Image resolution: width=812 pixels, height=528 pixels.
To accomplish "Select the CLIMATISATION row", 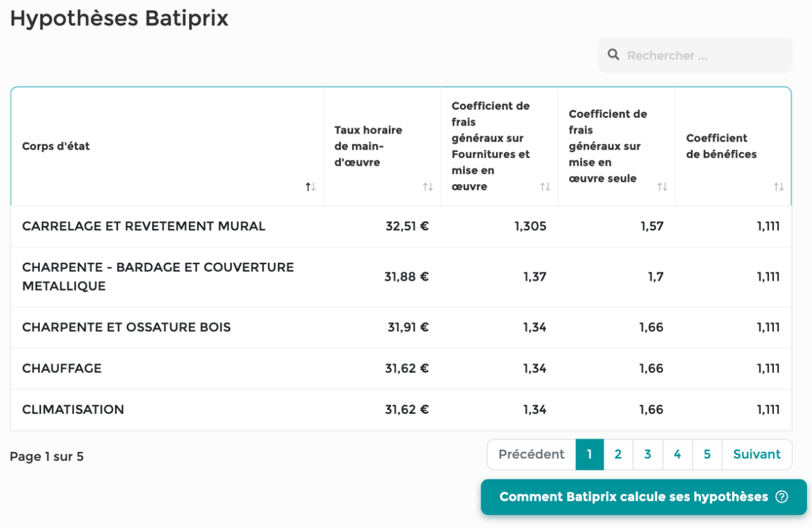I will (x=73, y=409).
